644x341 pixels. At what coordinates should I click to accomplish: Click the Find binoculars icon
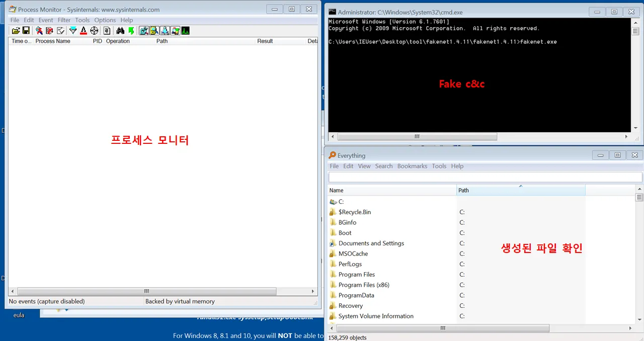pyautogui.click(x=120, y=31)
